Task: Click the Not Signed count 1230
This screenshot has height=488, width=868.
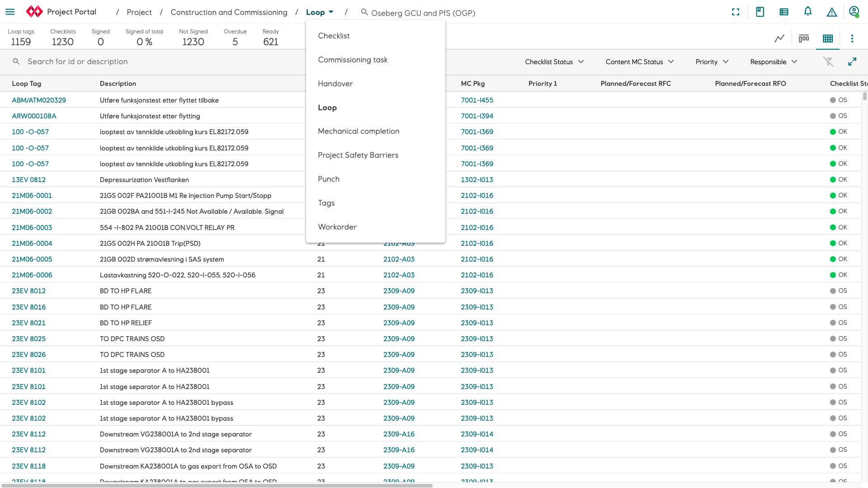Action: click(193, 42)
